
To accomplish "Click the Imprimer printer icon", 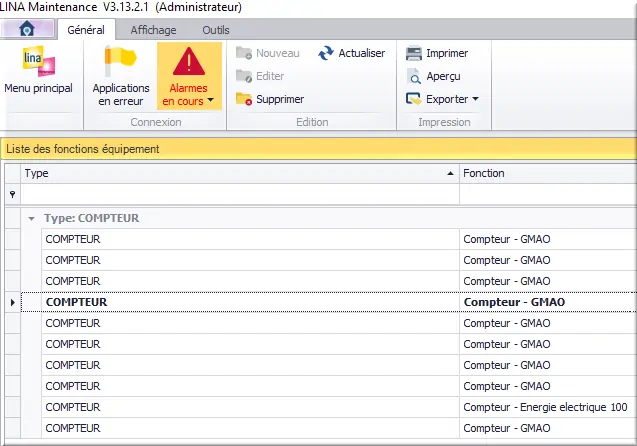I will [x=413, y=53].
